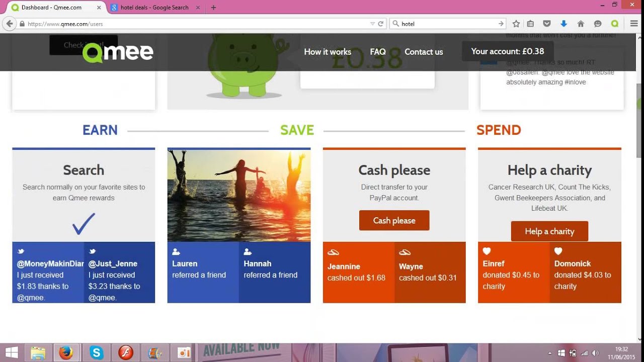Open Flash application in taskbar

coord(125,353)
